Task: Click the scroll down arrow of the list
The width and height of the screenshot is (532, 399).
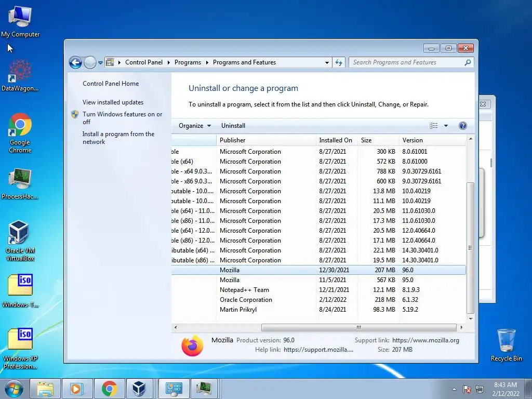Action: pos(470,318)
